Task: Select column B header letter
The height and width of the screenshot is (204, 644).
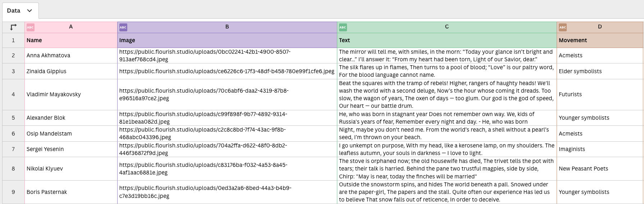Action: (x=227, y=27)
